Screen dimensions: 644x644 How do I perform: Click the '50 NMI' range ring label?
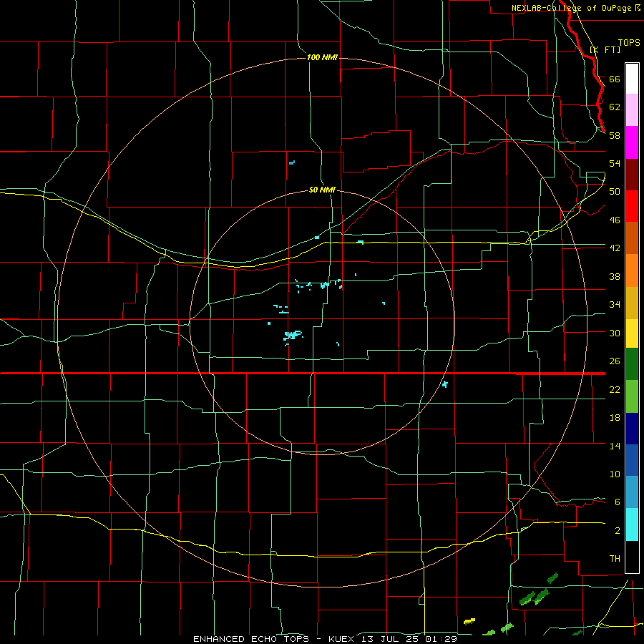322,190
